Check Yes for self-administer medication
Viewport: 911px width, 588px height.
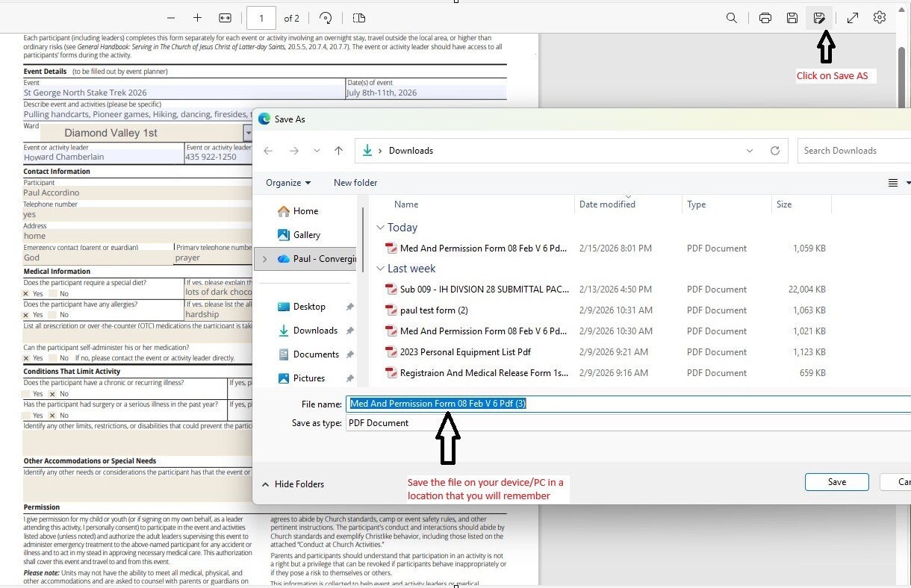(x=26, y=358)
